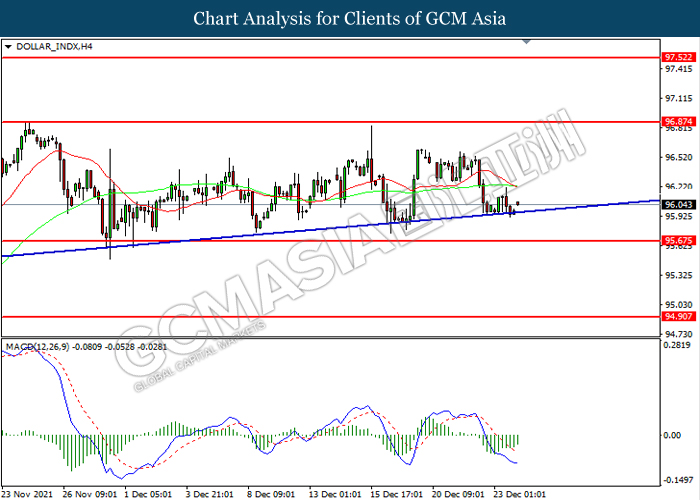Screen dimensions: 700x500
Task: Click the 94.730 price scale value
Action: tap(679, 334)
